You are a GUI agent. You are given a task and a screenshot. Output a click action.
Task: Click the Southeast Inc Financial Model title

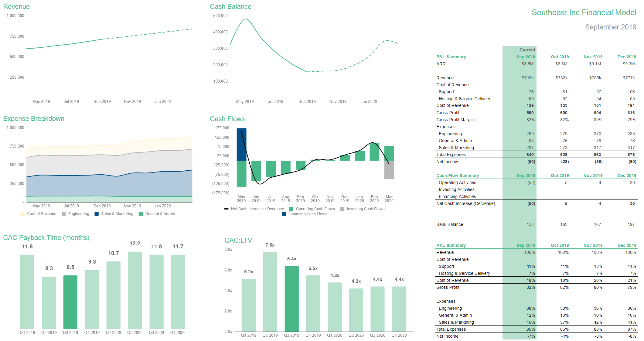click(x=584, y=12)
